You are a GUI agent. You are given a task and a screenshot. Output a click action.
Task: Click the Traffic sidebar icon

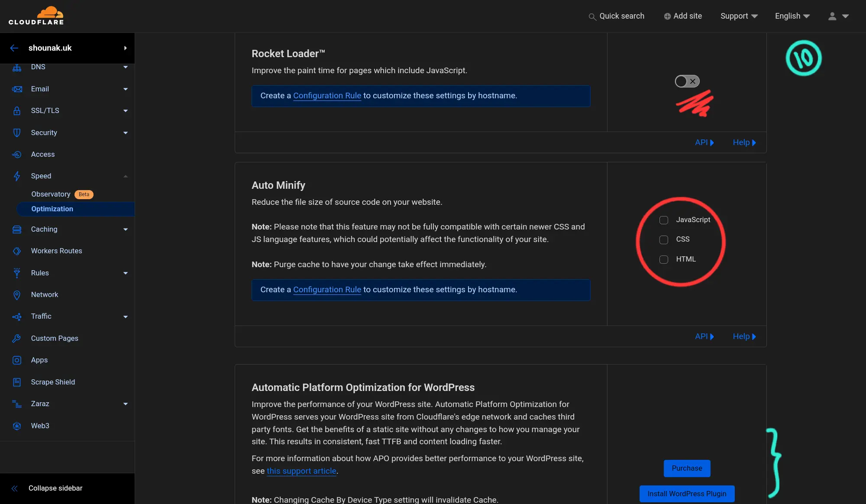pyautogui.click(x=17, y=317)
